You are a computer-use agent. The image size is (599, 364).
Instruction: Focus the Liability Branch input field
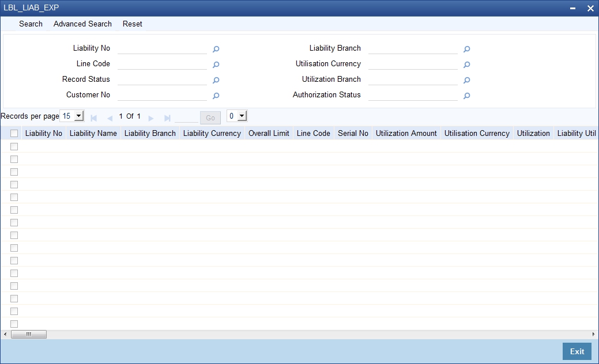tap(413, 48)
